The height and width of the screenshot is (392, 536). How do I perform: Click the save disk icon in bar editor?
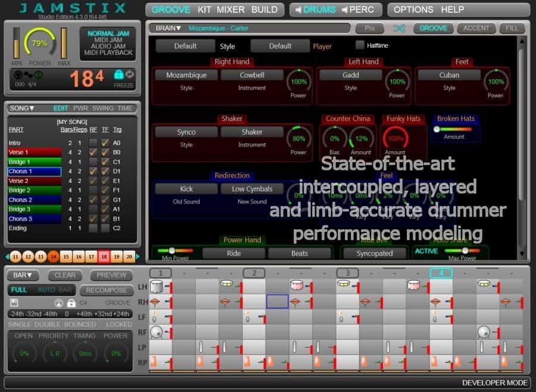(x=14, y=303)
